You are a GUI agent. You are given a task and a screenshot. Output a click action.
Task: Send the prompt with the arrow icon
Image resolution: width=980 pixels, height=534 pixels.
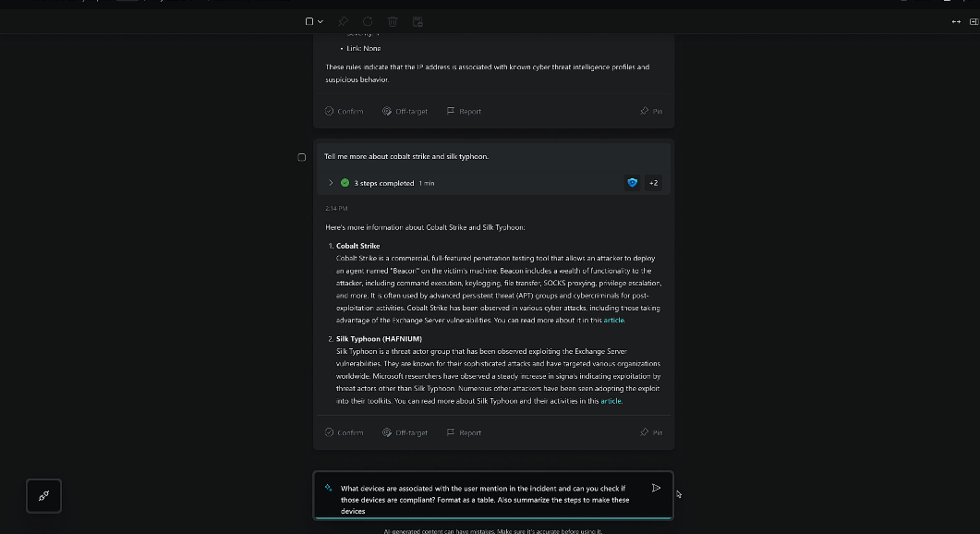pyautogui.click(x=656, y=488)
